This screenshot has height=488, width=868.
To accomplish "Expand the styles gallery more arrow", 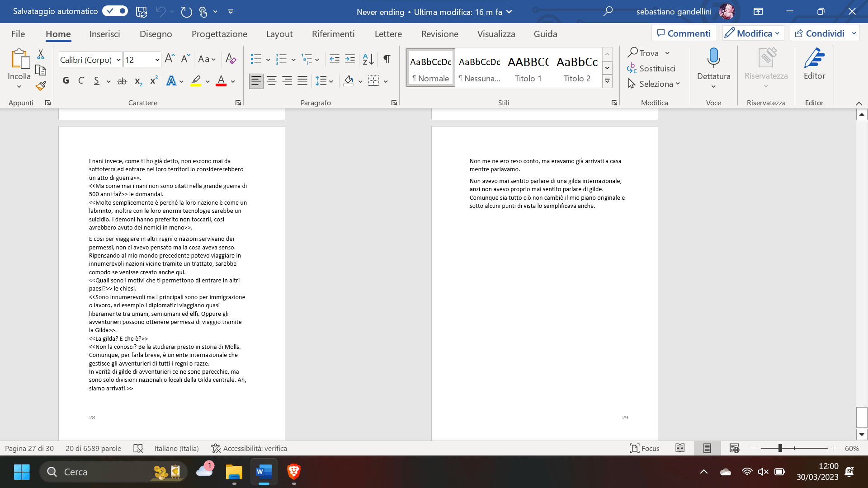I will click(x=607, y=81).
